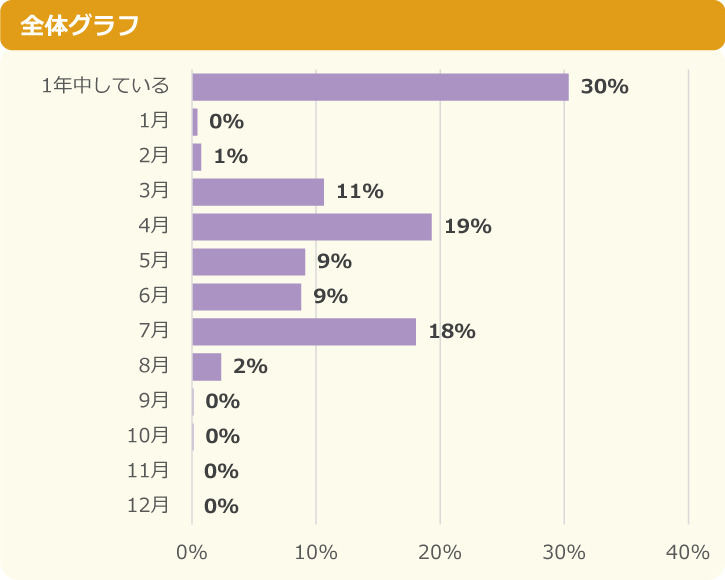This screenshot has width=725, height=580.
Task: Click the 40% axis tick label
Action: [x=688, y=552]
